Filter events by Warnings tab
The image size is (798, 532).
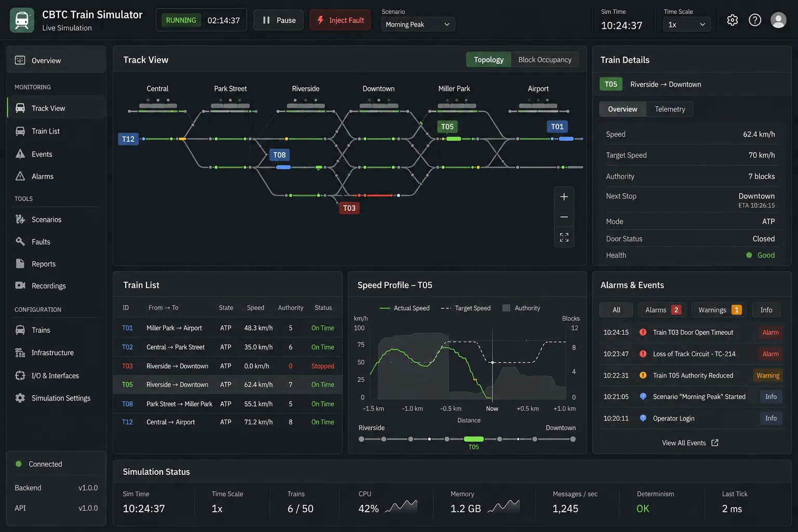pyautogui.click(x=719, y=310)
